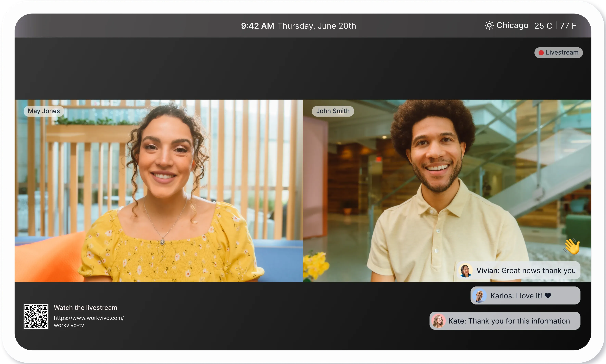606x364 pixels.
Task: Click the Livestream status badge
Action: pyautogui.click(x=558, y=53)
